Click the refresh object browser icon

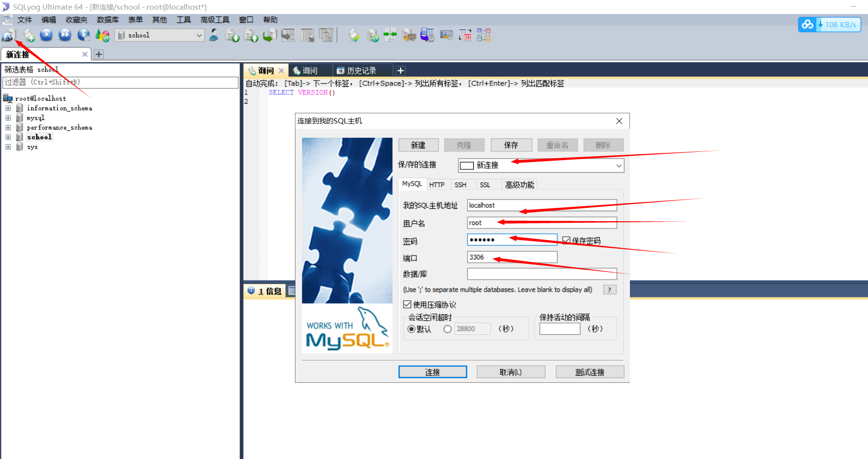click(x=102, y=35)
